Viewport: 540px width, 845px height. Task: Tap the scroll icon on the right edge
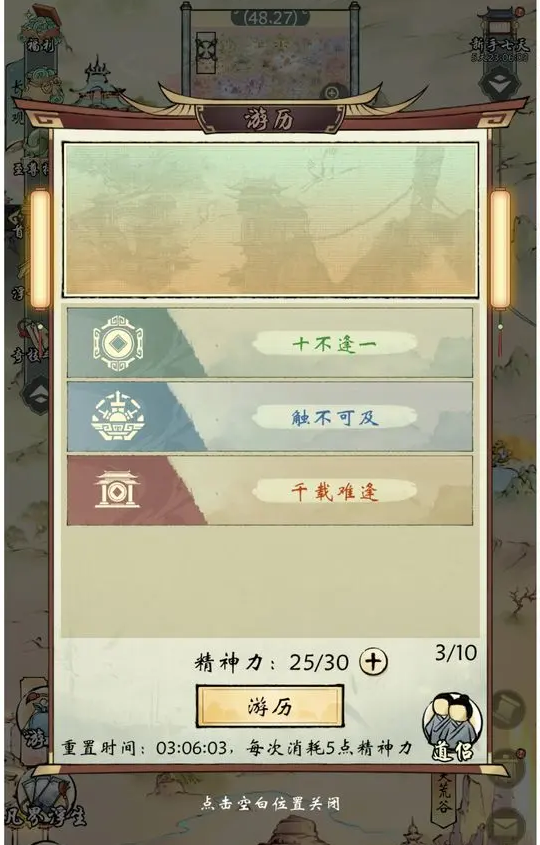tap(508, 709)
